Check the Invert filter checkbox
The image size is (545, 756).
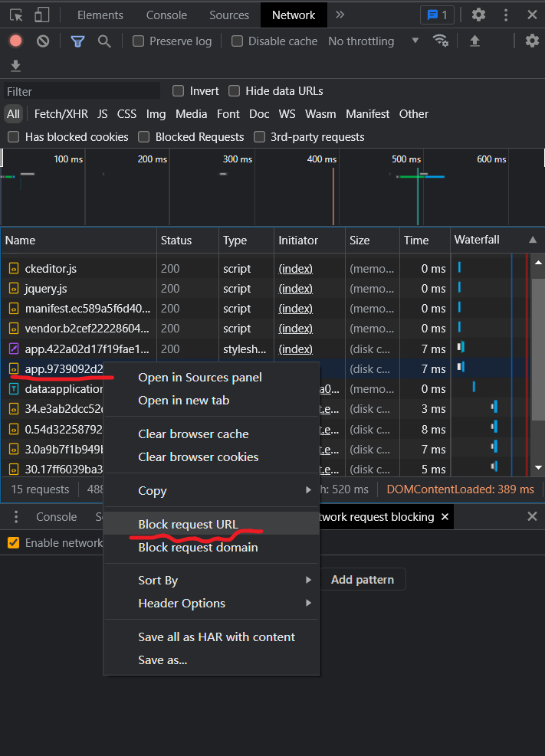coord(178,91)
